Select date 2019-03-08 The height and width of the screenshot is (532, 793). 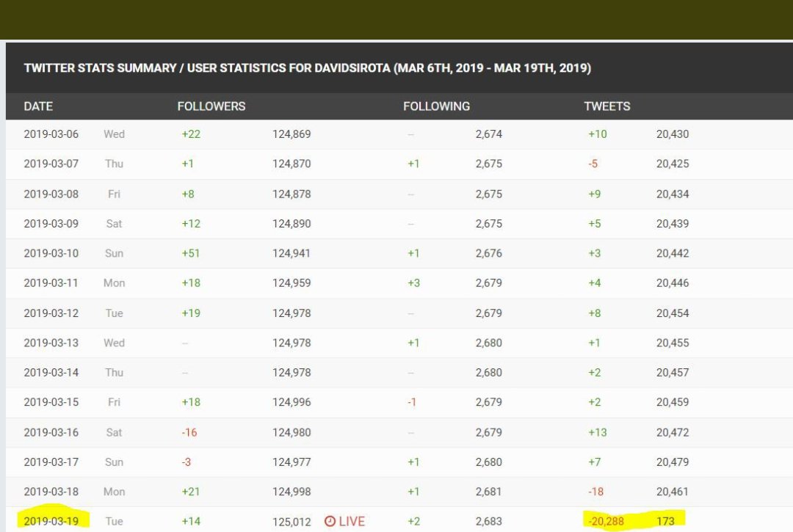click(x=51, y=194)
